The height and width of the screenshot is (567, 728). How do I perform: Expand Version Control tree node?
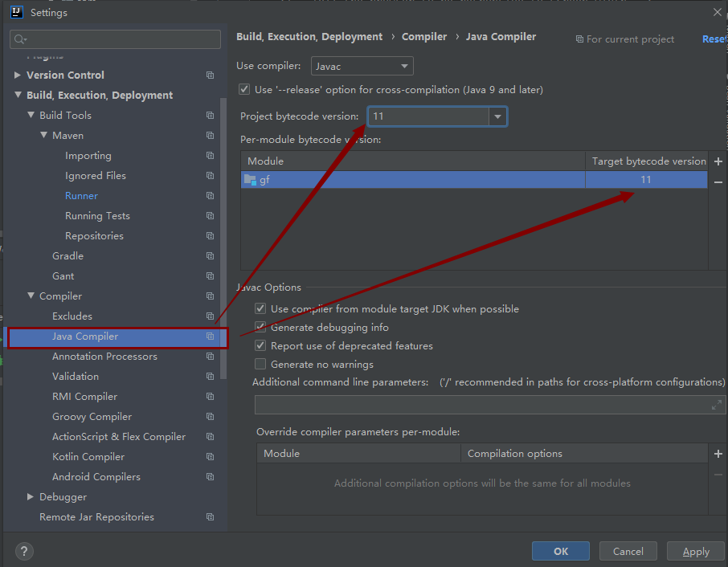click(18, 75)
